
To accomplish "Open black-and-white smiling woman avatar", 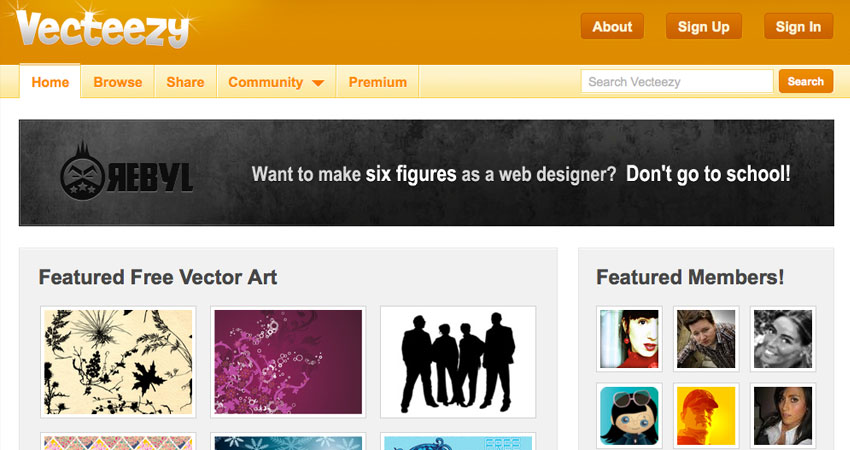I will pyautogui.click(x=783, y=339).
